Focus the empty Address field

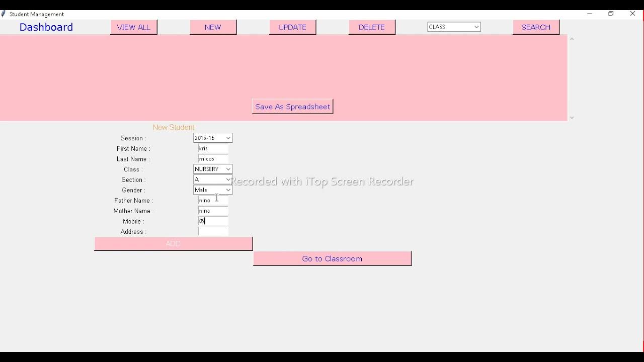[213, 231]
